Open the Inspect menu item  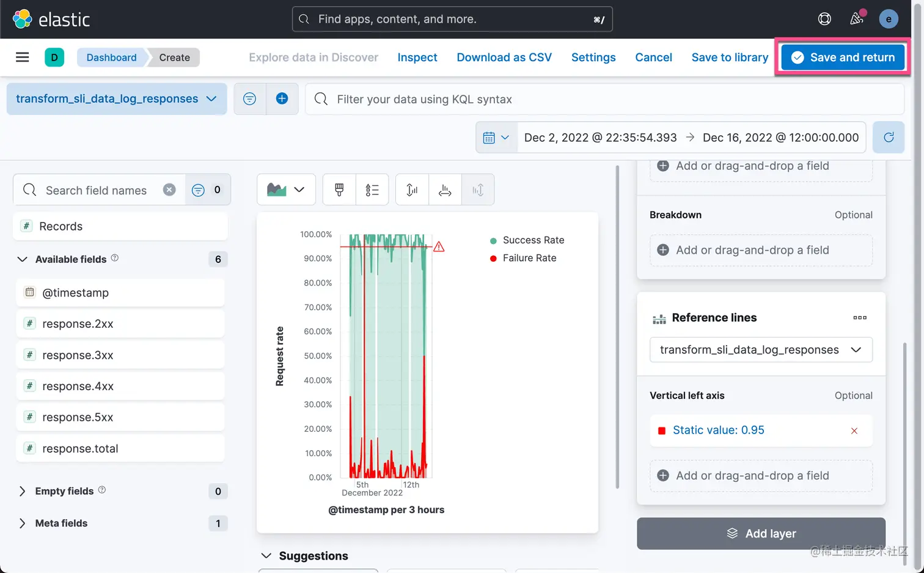point(417,57)
